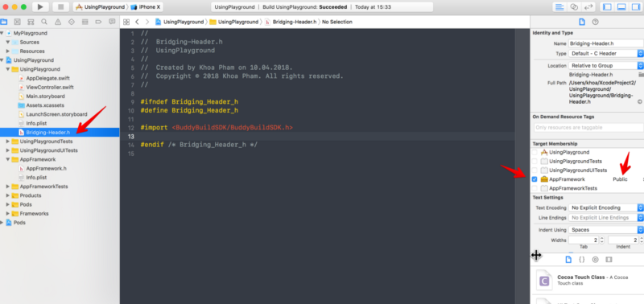The height and width of the screenshot is (304, 644).
Task: Open the Source Control navigator
Action: coord(17,22)
